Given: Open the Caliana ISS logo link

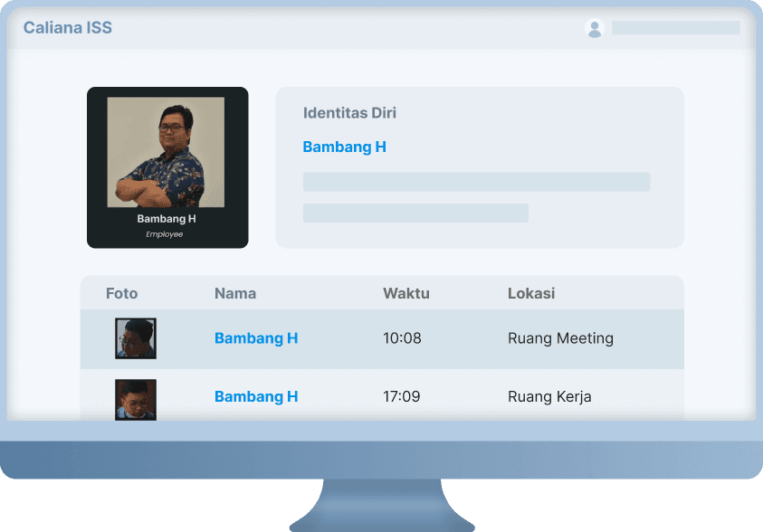Looking at the screenshot, I should tap(68, 28).
